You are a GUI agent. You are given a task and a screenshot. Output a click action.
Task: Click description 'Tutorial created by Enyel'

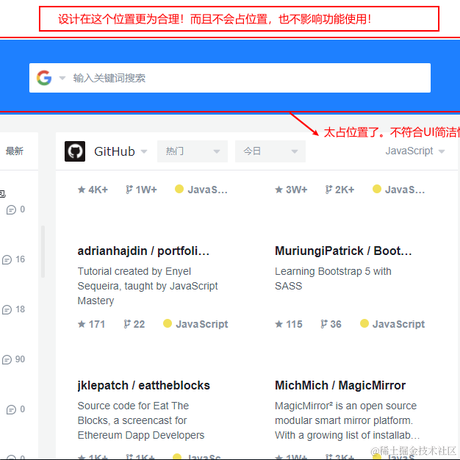click(x=134, y=271)
